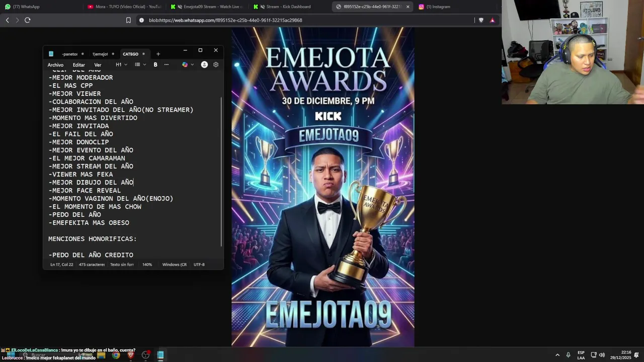Click the line '-EL MEJOR CAMARAMAN'

click(x=87, y=158)
